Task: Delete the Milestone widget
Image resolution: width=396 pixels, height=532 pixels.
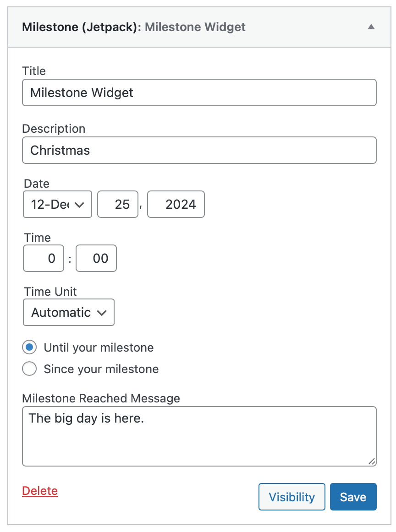Action: [x=39, y=491]
